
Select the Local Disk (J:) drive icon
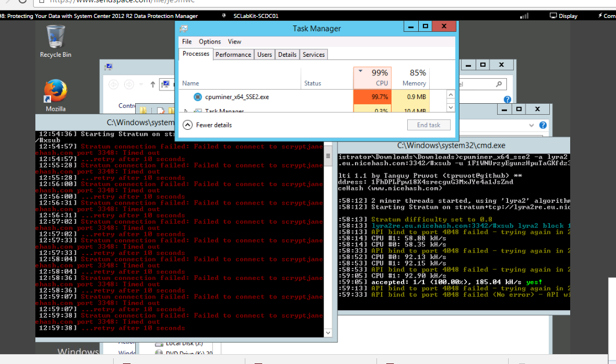click(159, 344)
